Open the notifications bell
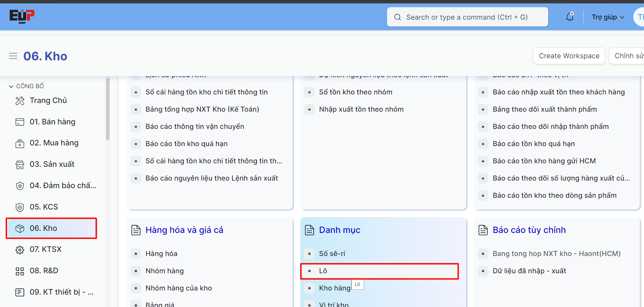This screenshot has width=644, height=307. click(570, 17)
